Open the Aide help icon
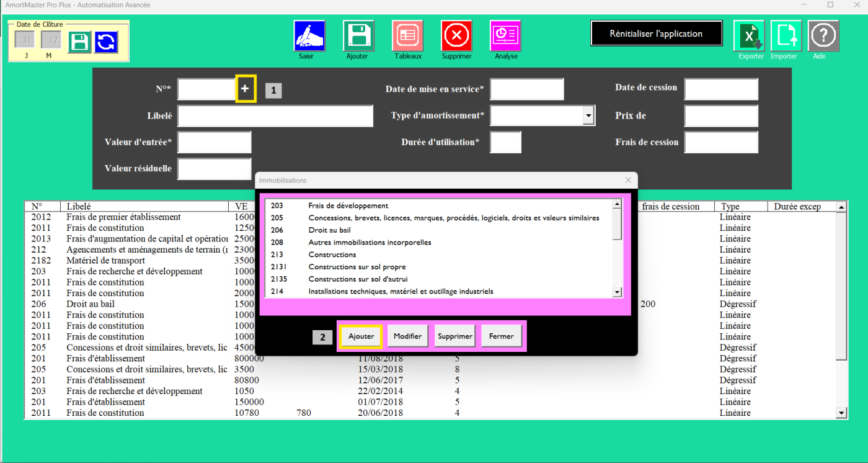 [x=823, y=37]
